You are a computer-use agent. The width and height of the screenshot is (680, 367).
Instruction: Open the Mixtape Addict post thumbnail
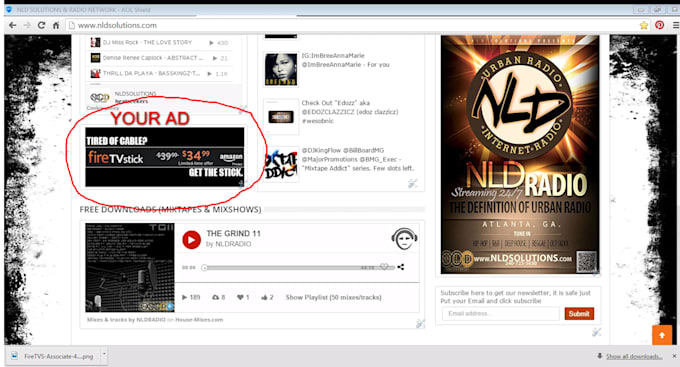(281, 164)
